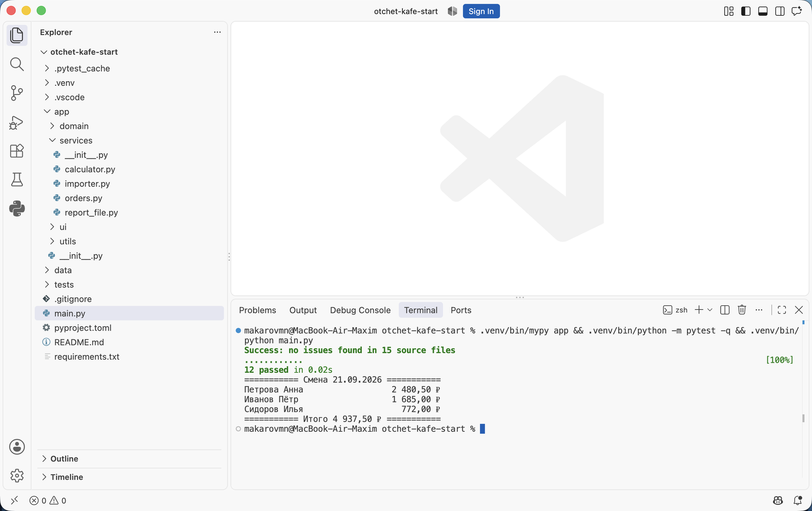Open remote window status bar icon

(x=14, y=500)
